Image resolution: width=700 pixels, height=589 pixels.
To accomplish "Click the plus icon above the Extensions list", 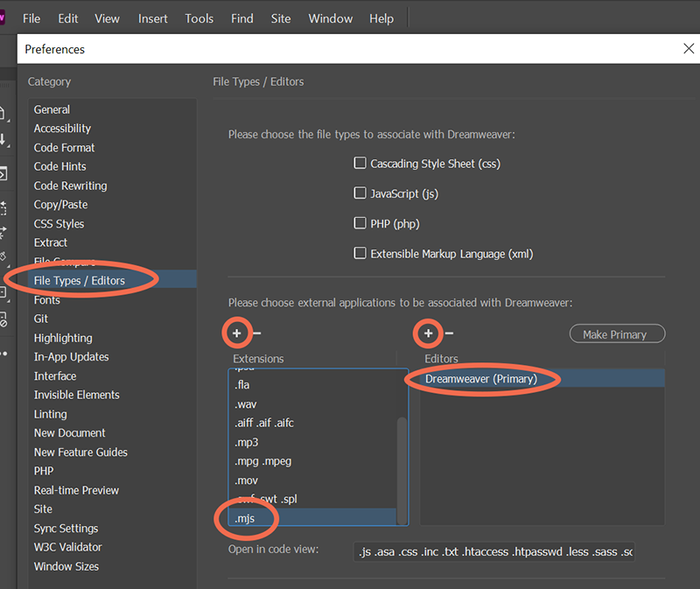I will coord(237,333).
